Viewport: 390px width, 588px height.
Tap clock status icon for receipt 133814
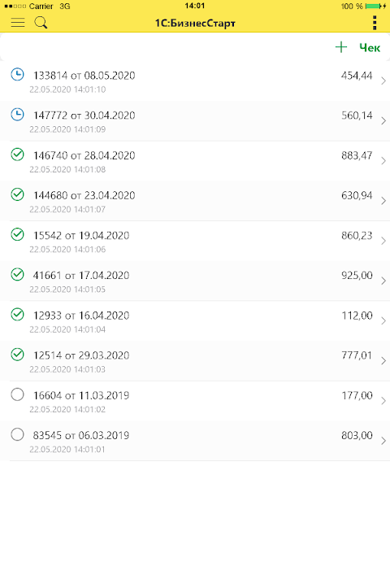pyautogui.click(x=17, y=74)
